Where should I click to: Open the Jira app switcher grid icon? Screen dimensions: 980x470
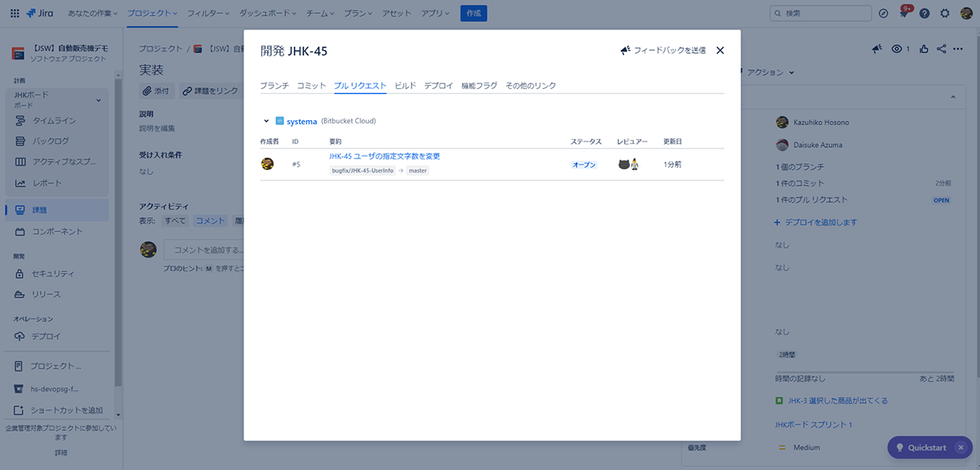click(x=15, y=14)
